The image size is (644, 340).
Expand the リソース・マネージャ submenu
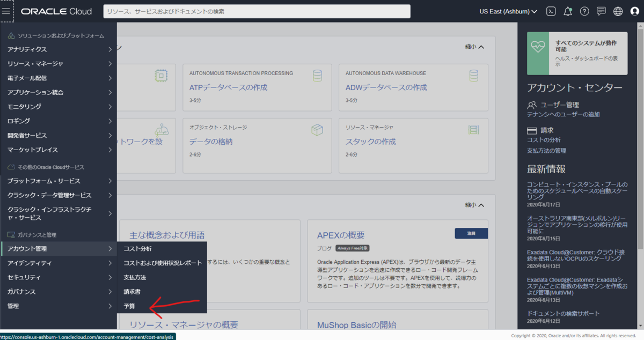click(58, 64)
